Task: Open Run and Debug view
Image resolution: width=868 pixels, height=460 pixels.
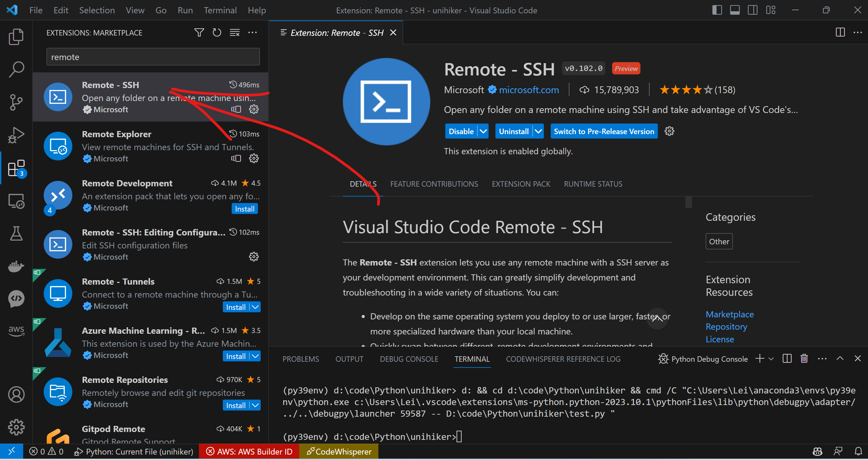Action: coord(16,135)
